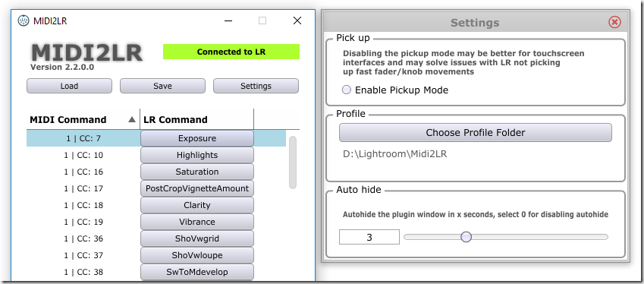
Task: Toggle MIDI Command sort arrow
Action: tap(132, 120)
